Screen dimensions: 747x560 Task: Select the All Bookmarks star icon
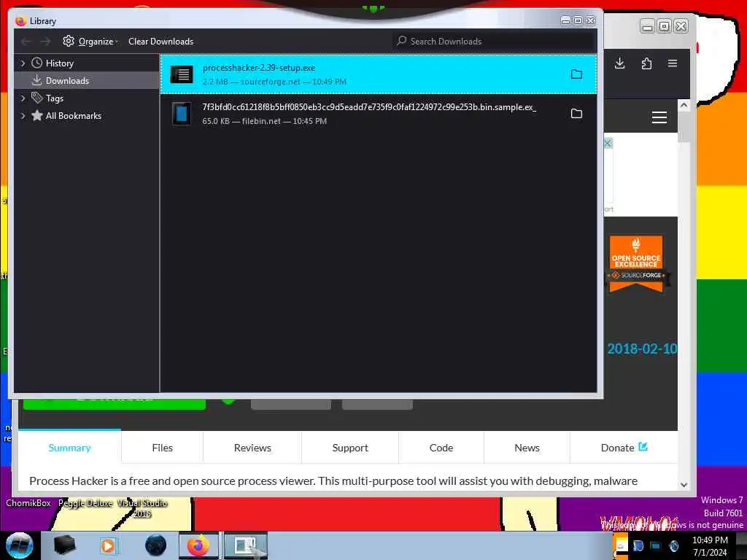tap(36, 115)
